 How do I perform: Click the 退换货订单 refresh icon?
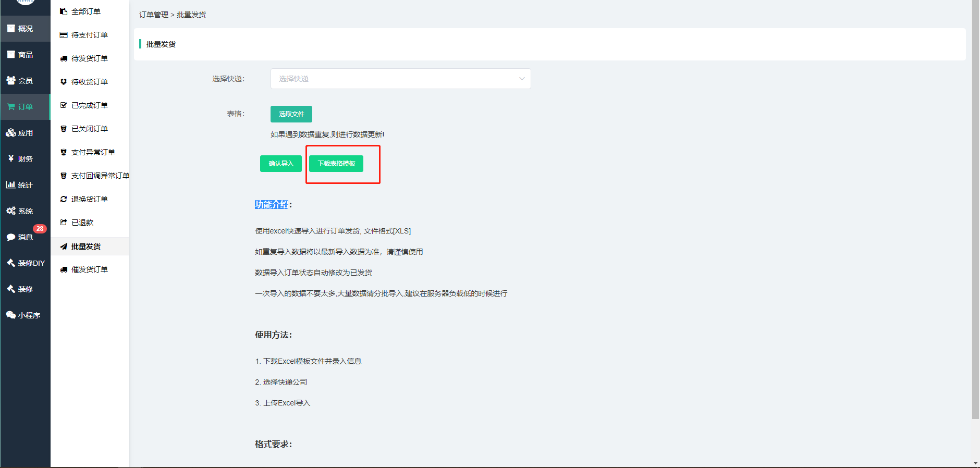click(x=64, y=199)
